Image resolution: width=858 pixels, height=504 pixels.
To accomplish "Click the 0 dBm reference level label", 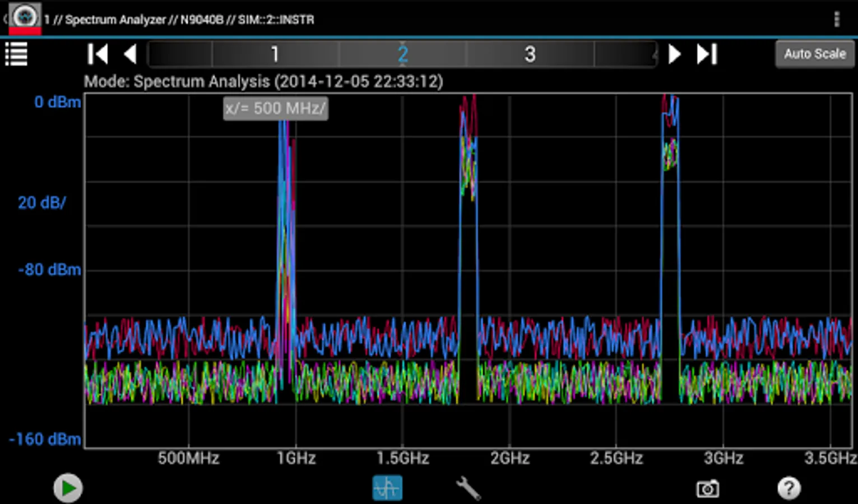I will (x=58, y=102).
